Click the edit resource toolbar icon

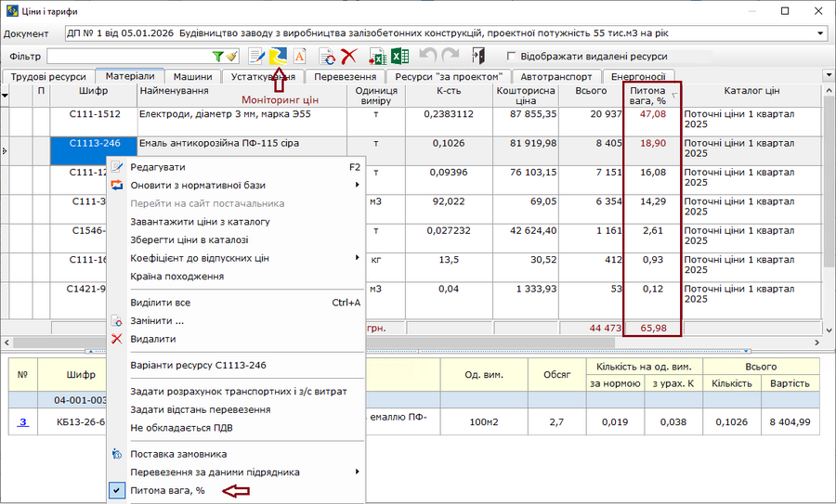pos(256,57)
